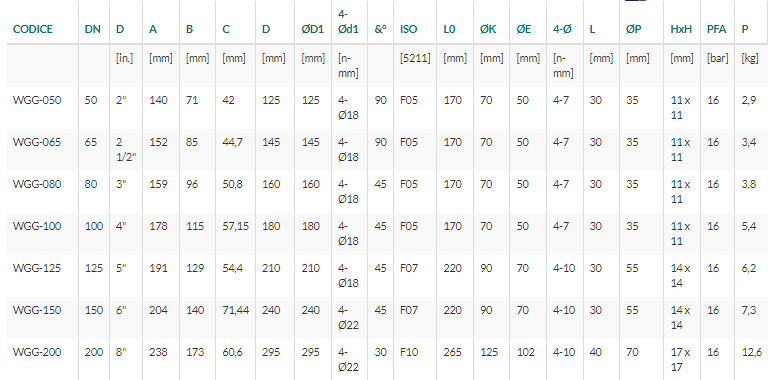Select the WGG-150 product code
Screen dimensions: 773x380
(37, 310)
